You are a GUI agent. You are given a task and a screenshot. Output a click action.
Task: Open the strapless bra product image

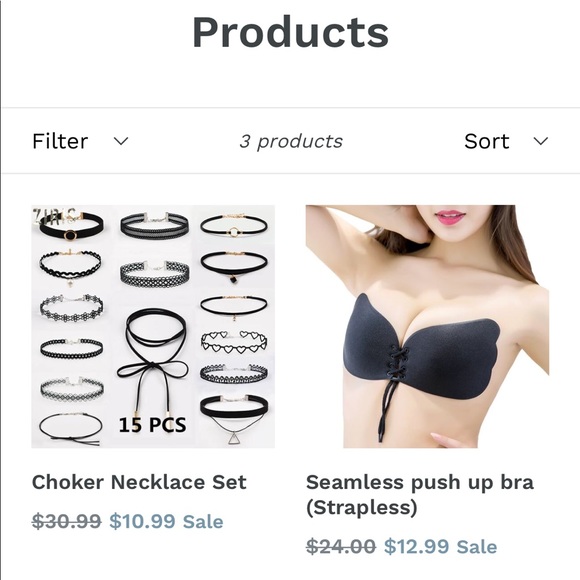click(427, 327)
